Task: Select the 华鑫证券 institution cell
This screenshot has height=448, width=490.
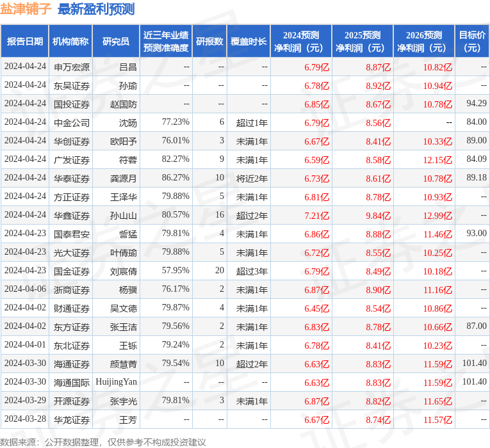Action: click(x=72, y=216)
